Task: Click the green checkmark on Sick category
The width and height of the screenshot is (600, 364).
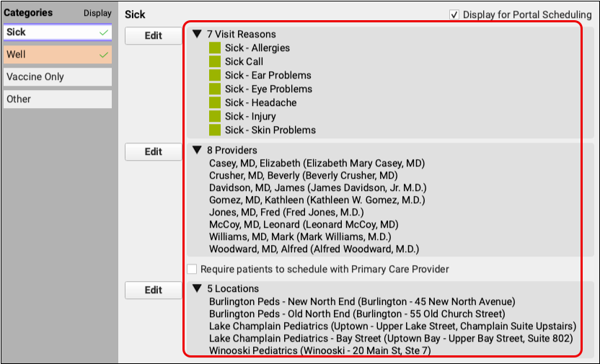Action: click(105, 32)
